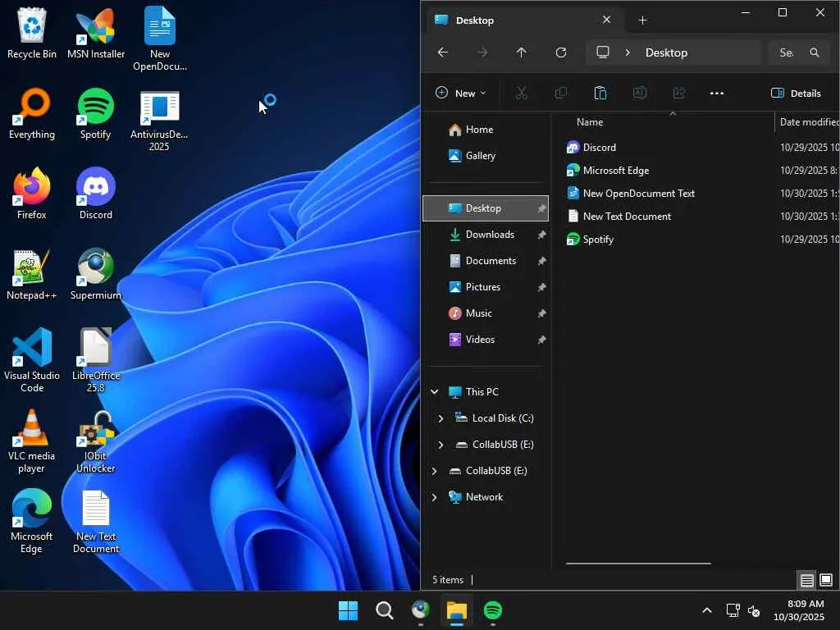Expand the Network tree node
The width and height of the screenshot is (840, 630).
[x=435, y=497]
